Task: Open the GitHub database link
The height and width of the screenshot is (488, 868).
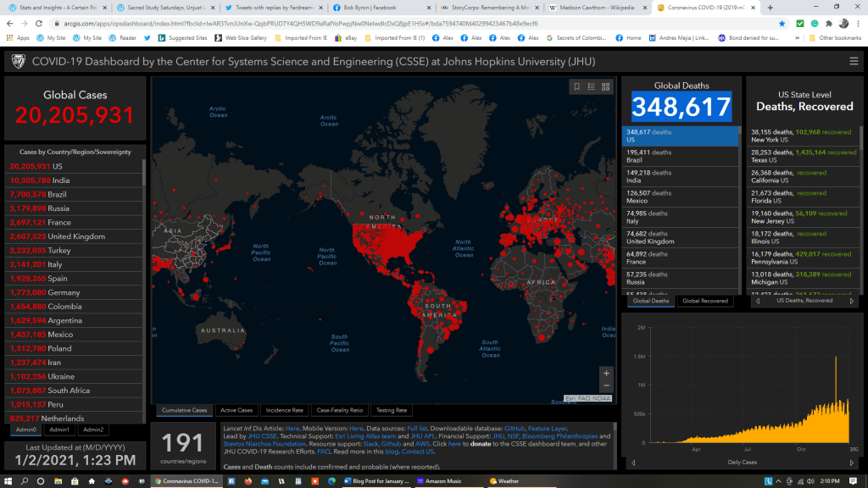Action: 516,429
